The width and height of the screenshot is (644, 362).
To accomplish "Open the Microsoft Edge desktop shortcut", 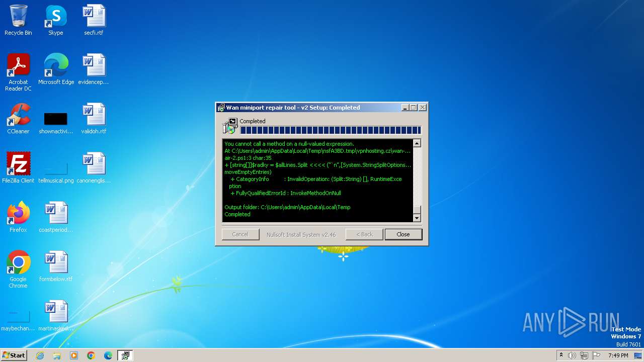I will [56, 69].
